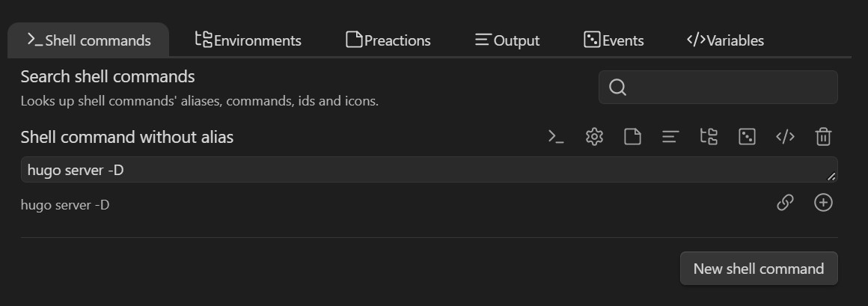
Task: Click the Preactions file icon in row
Action: pyautogui.click(x=632, y=137)
